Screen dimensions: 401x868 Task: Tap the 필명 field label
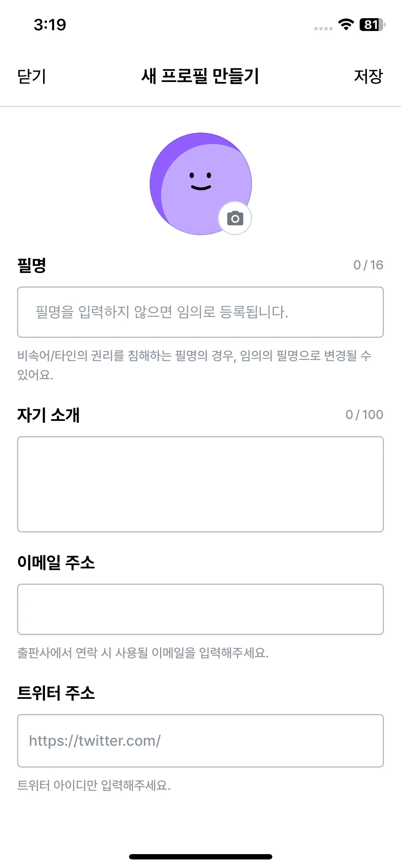32,265
